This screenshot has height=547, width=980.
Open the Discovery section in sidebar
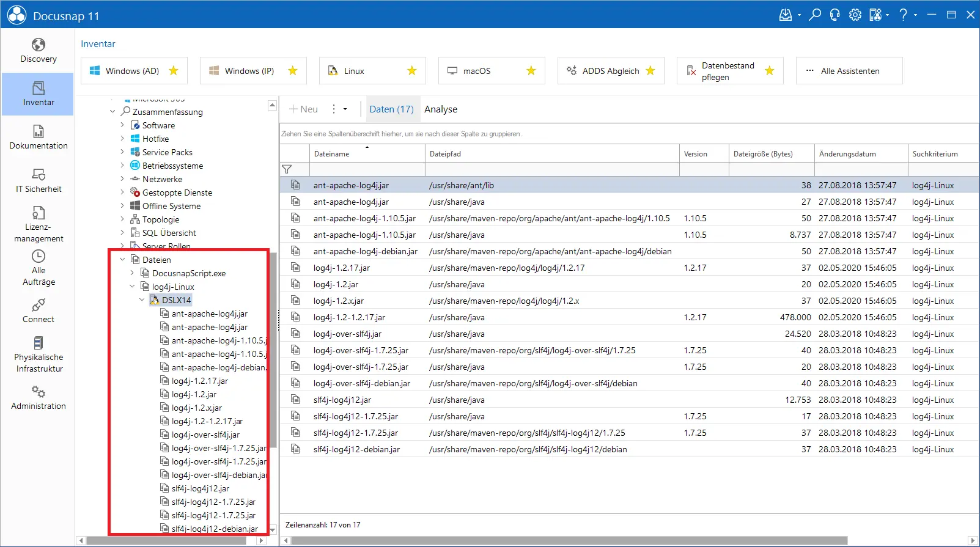coord(38,50)
